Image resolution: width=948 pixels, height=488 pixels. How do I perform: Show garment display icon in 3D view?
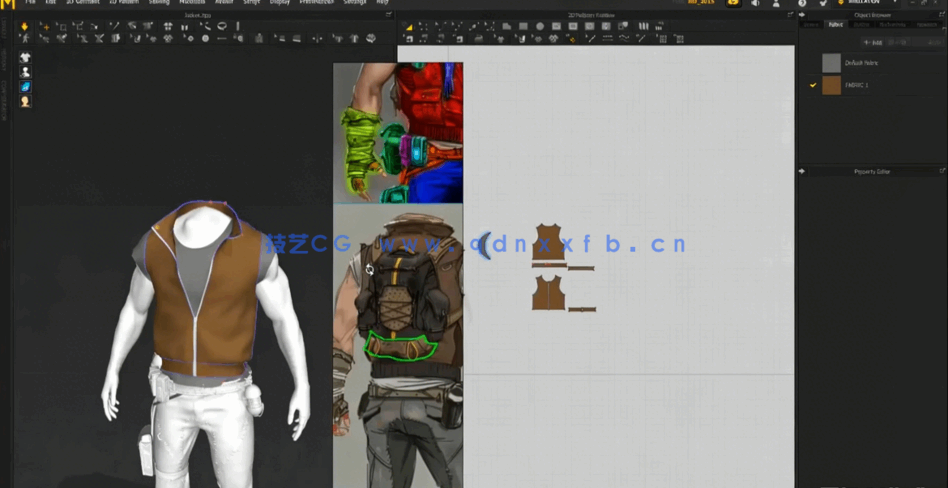(x=25, y=58)
